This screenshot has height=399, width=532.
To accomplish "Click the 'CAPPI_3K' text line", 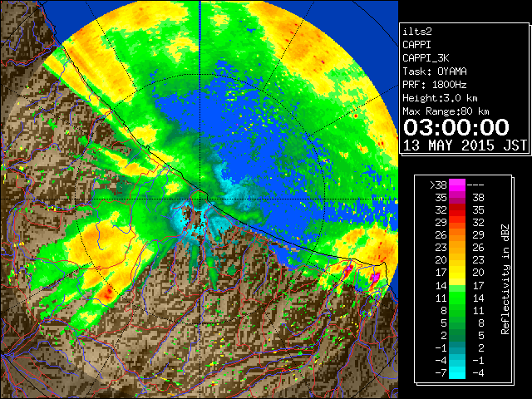I will [426, 58].
